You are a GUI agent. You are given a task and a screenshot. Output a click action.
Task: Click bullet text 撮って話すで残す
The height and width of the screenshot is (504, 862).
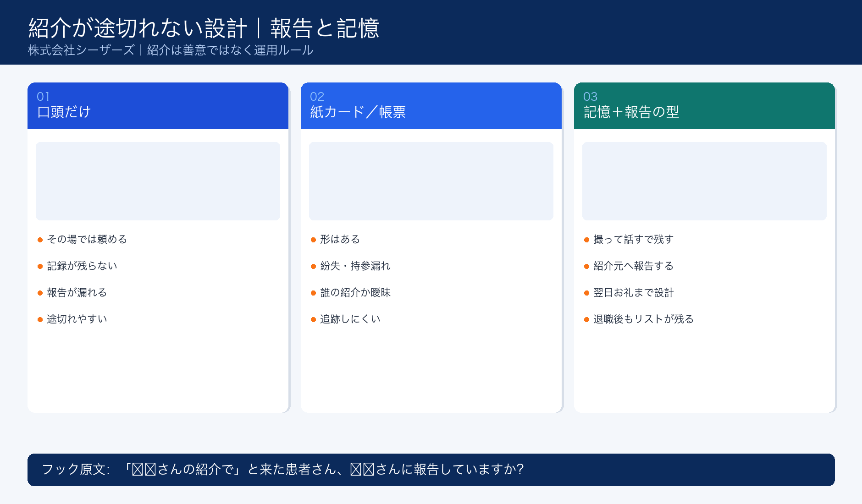pos(634,239)
